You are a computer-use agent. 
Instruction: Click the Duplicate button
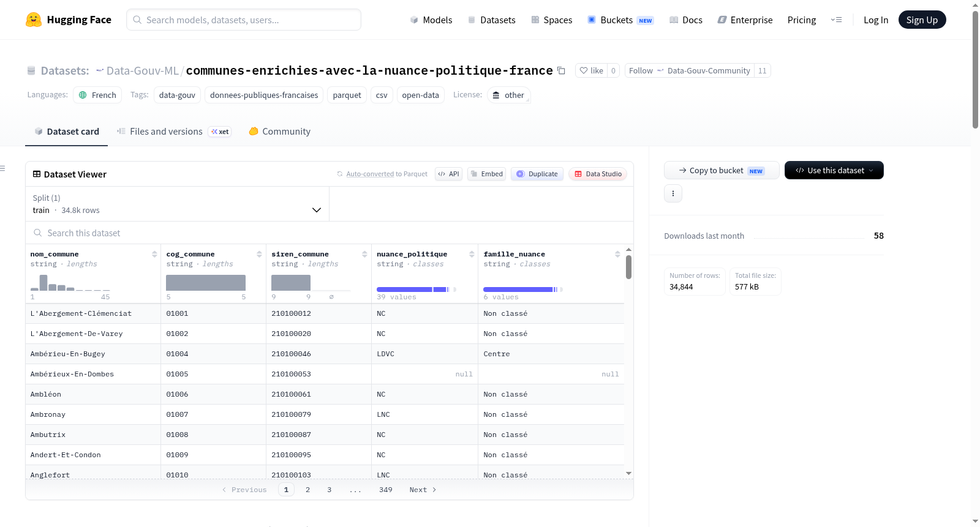[x=537, y=174]
